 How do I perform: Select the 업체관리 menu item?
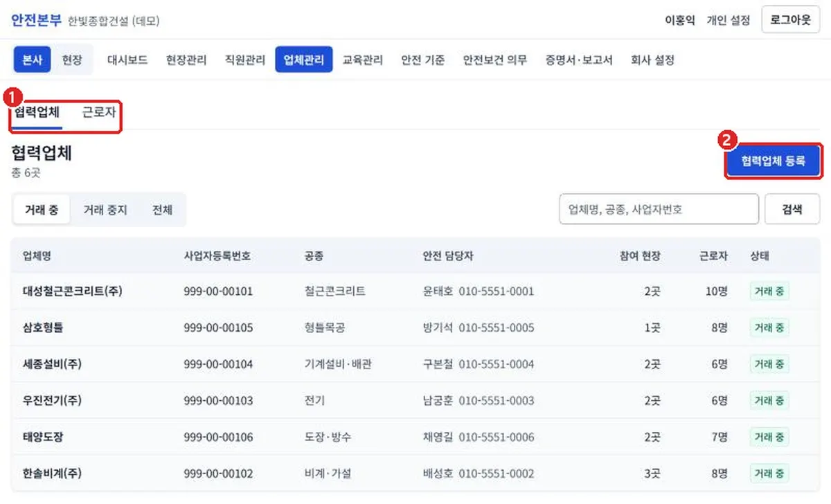click(303, 60)
